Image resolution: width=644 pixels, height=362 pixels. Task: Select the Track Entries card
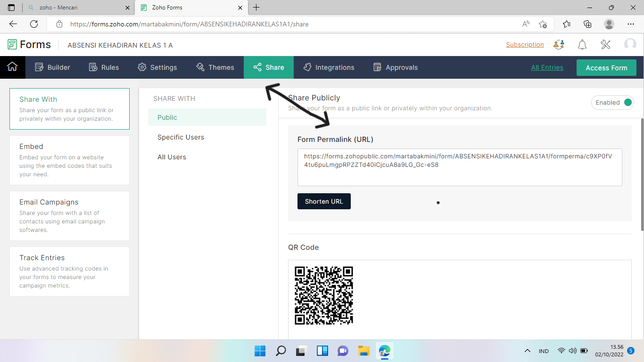click(69, 271)
